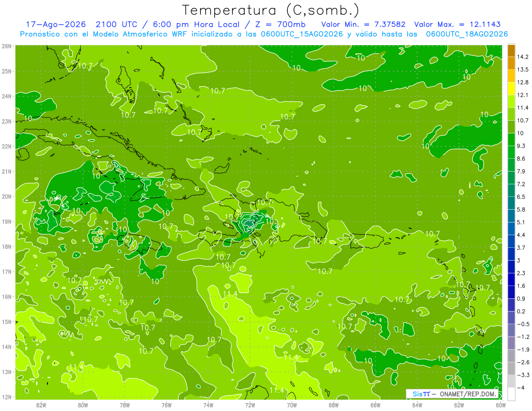This screenshot has width=532, height=411.
Task: Click the 78W longitude axis label
Action: [x=125, y=405]
